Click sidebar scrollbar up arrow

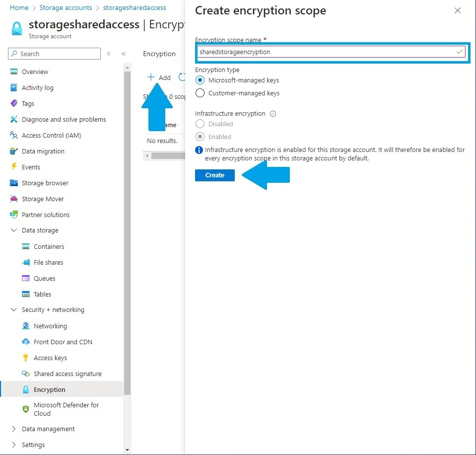coord(127,67)
